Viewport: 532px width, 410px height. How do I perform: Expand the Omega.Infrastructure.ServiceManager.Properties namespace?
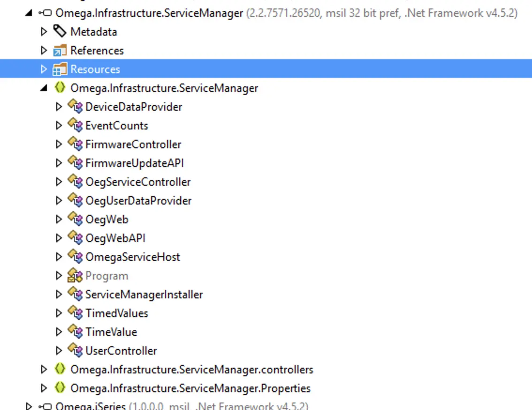[44, 388]
